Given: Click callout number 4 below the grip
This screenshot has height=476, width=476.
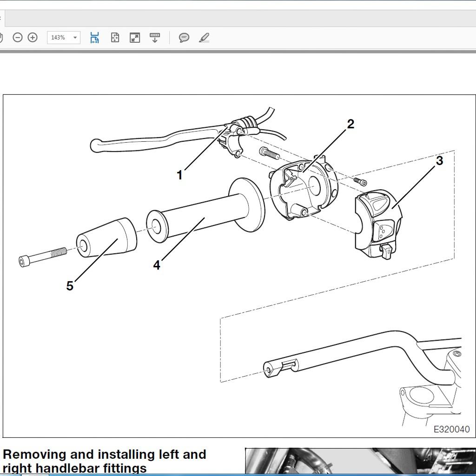Looking at the screenshot, I should coord(157,265).
